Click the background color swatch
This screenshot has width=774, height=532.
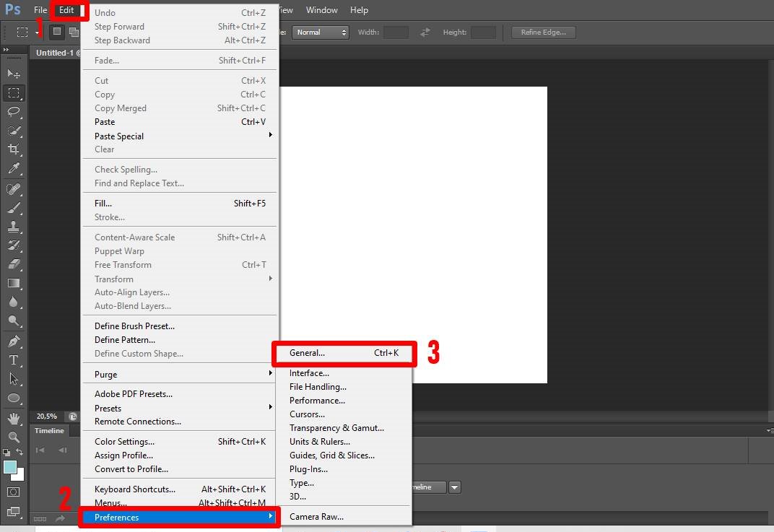20,476
